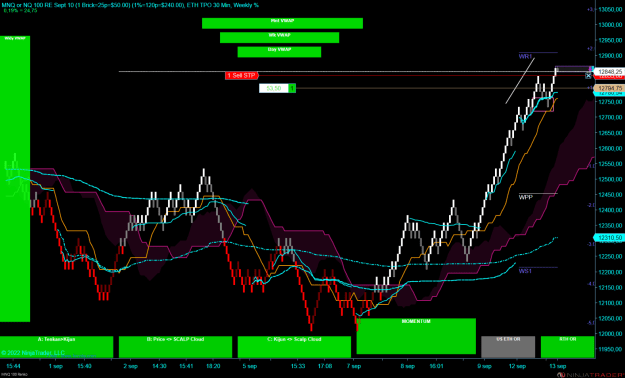Click the 12848,25 current price marker
The height and width of the screenshot is (378, 625).
pos(609,72)
